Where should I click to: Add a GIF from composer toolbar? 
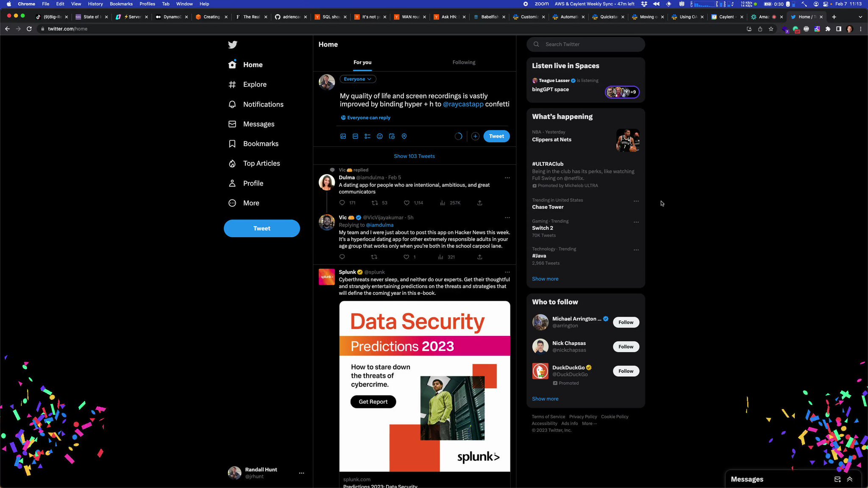coord(355,136)
